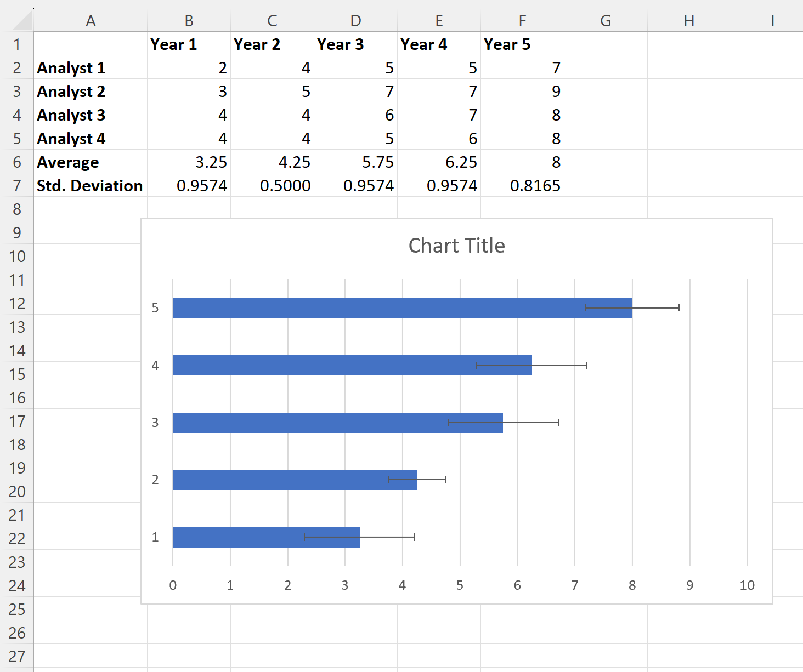Select column B header
803x672 pixels.
click(189, 21)
